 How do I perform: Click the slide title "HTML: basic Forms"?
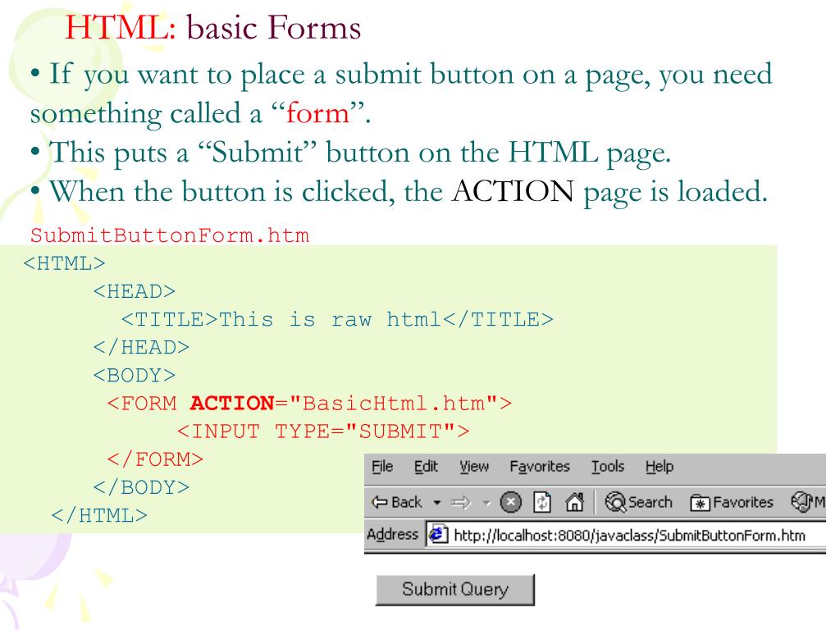pos(212,27)
